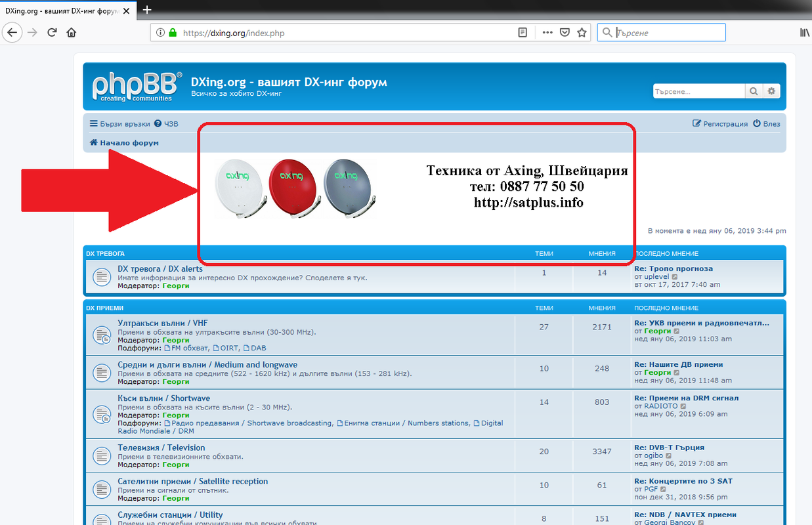Open page actions three-dot menu
The image size is (812, 525).
point(547,32)
